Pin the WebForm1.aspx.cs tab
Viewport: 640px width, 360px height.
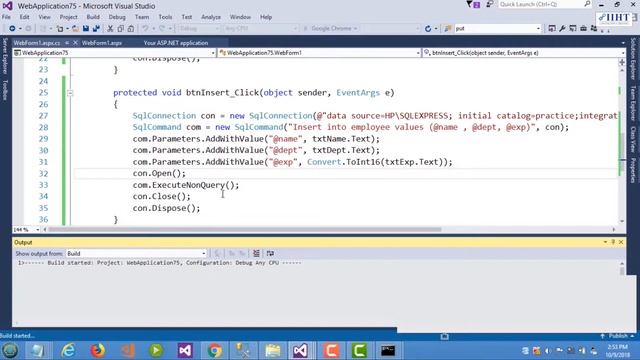(x=67, y=43)
